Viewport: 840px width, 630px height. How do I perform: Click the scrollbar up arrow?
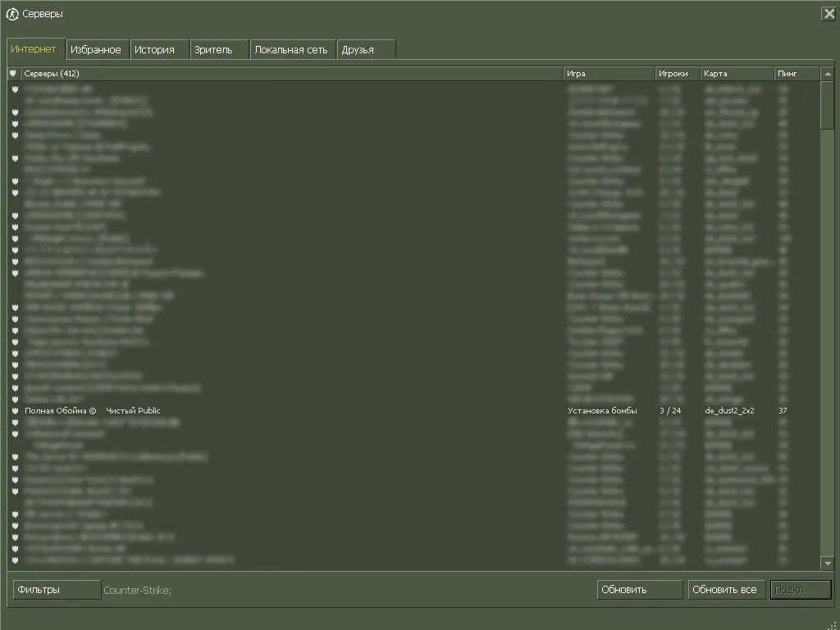[x=828, y=74]
